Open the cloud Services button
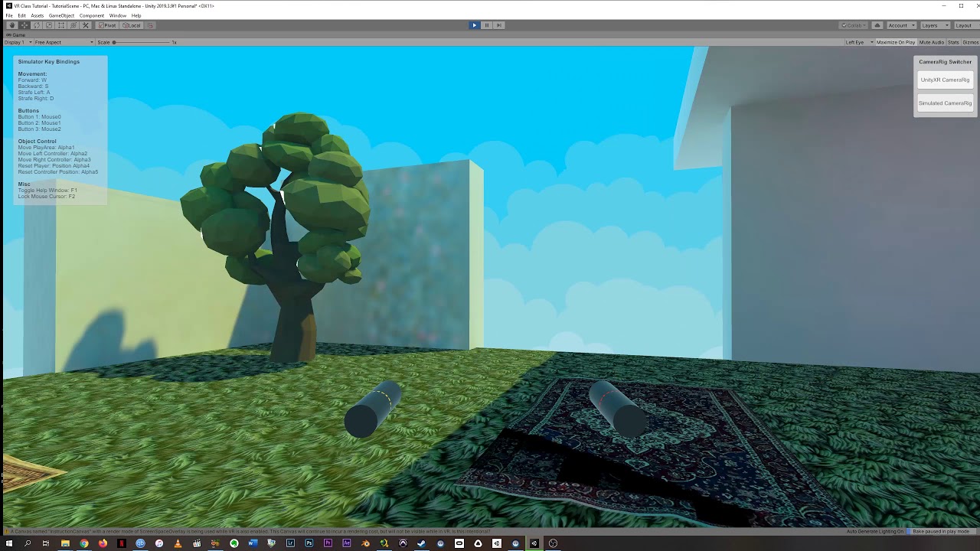The height and width of the screenshot is (551, 980). tap(877, 25)
